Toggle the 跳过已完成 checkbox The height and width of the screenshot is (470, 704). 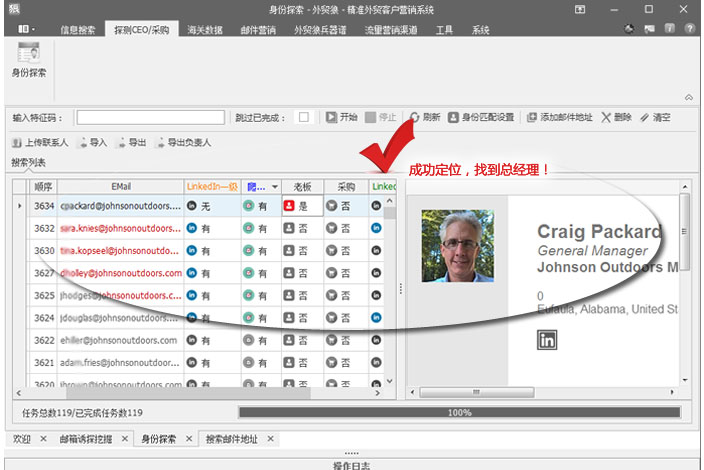(x=304, y=117)
